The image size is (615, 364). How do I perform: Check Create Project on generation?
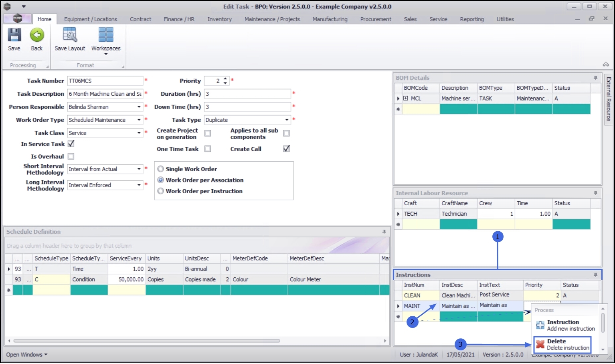(208, 133)
